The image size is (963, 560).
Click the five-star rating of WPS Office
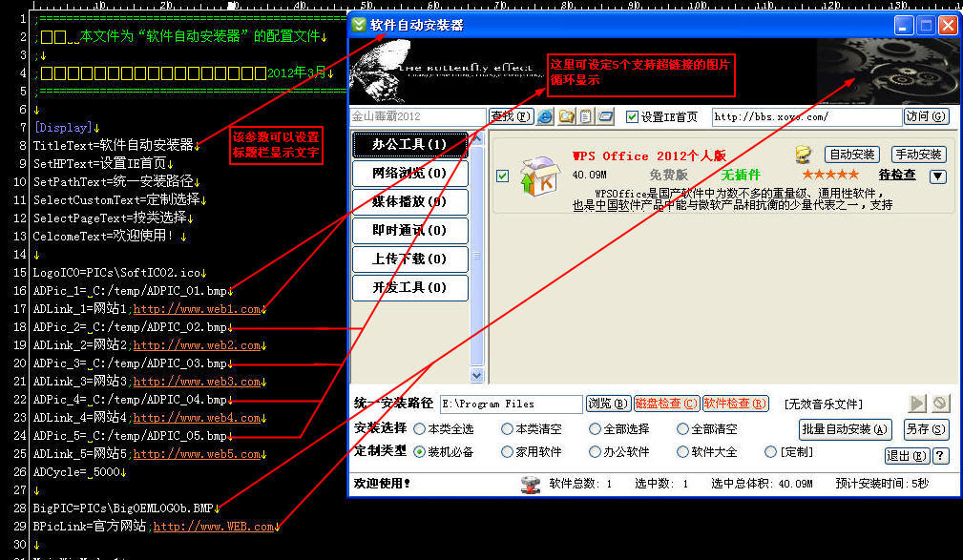[x=830, y=175]
